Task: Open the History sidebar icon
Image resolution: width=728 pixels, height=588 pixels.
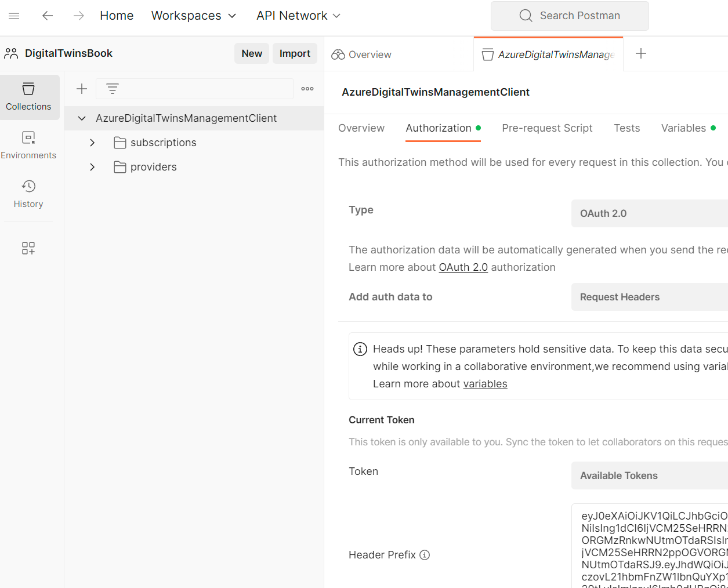Action: (29, 194)
